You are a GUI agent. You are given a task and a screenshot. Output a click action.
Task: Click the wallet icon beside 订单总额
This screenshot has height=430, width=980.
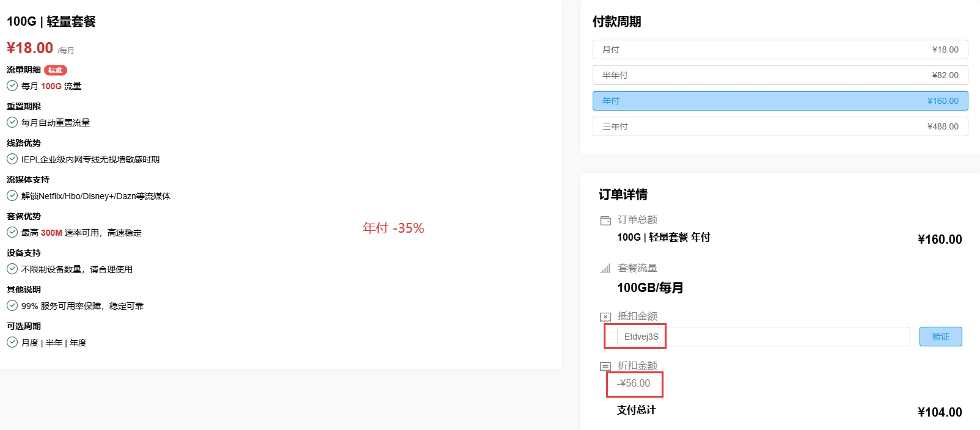point(605,220)
